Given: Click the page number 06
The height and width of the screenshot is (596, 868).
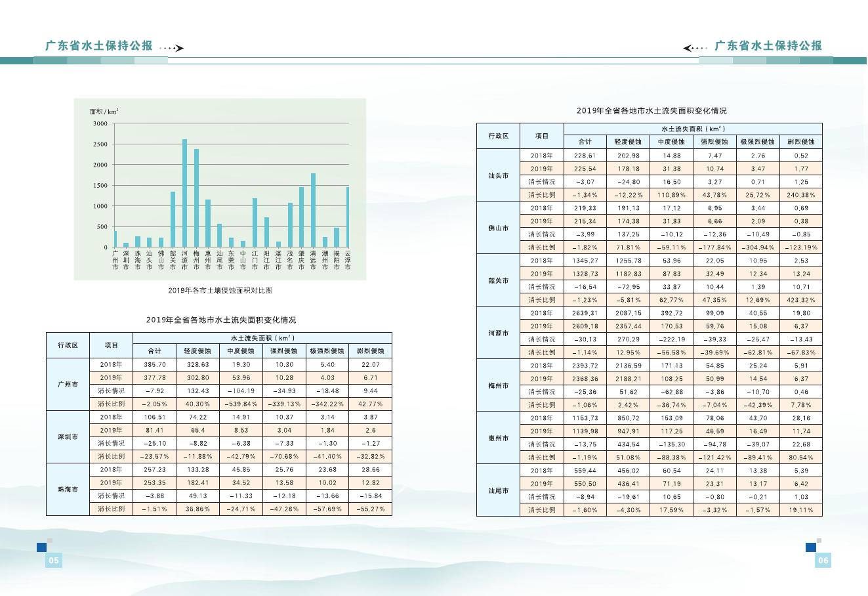Looking at the screenshot, I should click(x=823, y=560).
